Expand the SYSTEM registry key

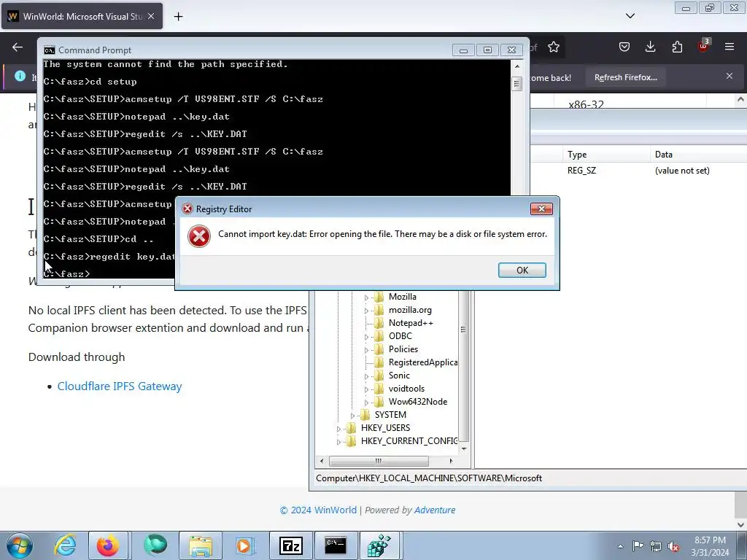(x=352, y=415)
